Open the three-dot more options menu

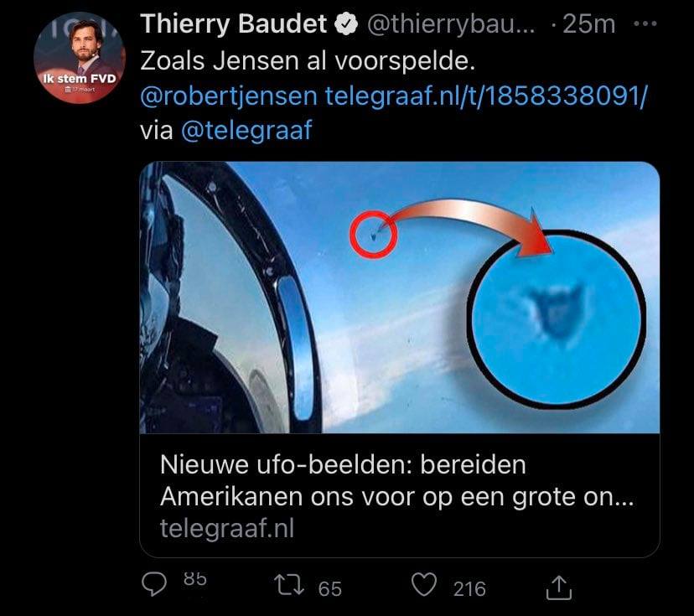tap(645, 23)
